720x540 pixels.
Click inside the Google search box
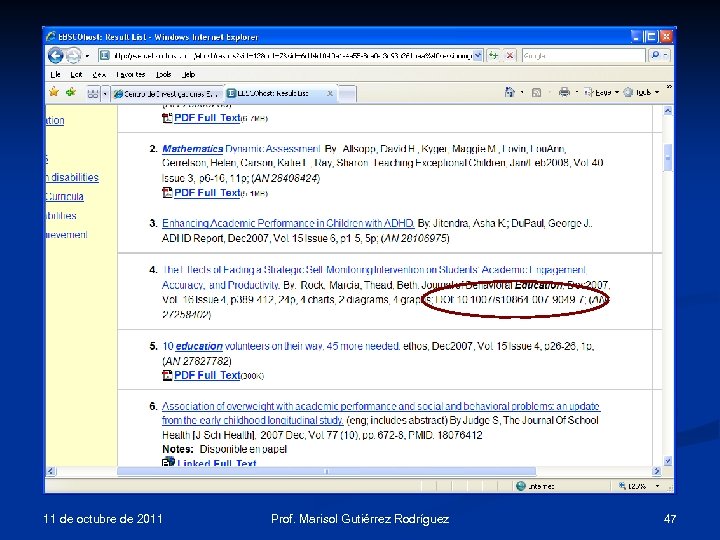[x=584, y=56]
